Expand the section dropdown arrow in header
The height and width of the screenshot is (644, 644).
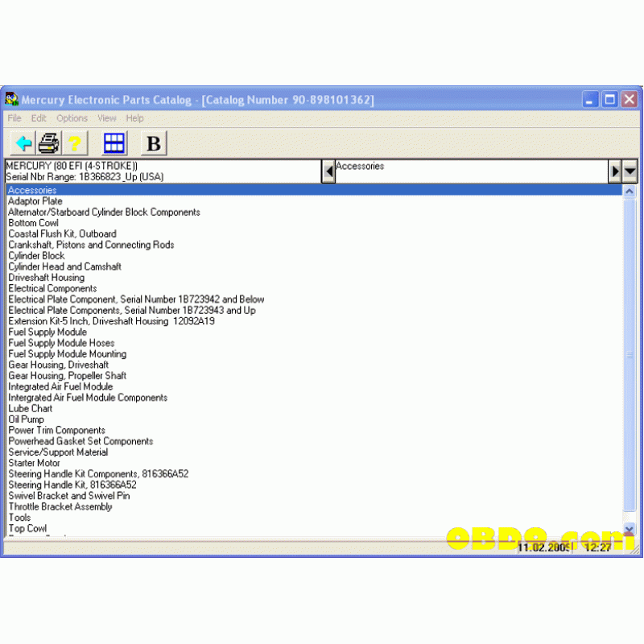(x=630, y=171)
